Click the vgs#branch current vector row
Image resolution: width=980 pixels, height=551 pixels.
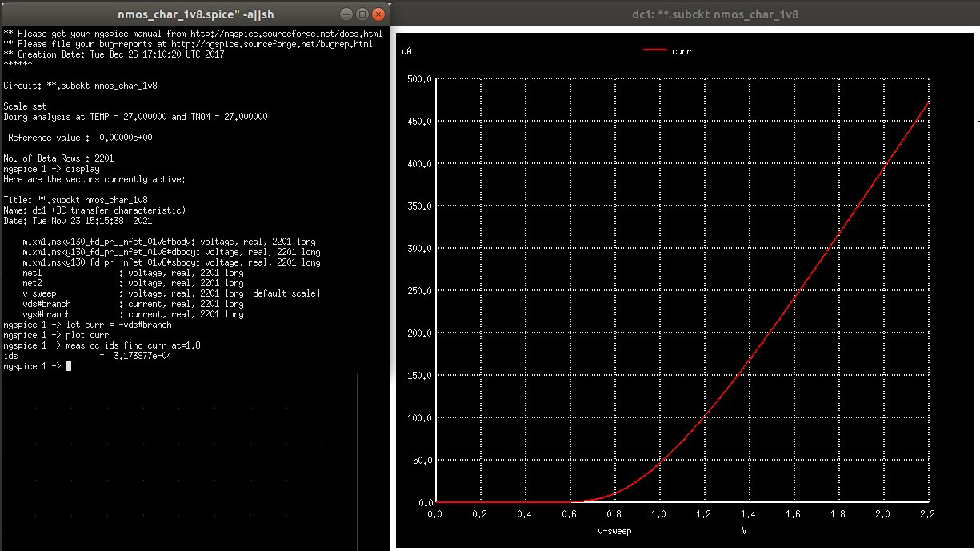tap(134, 314)
